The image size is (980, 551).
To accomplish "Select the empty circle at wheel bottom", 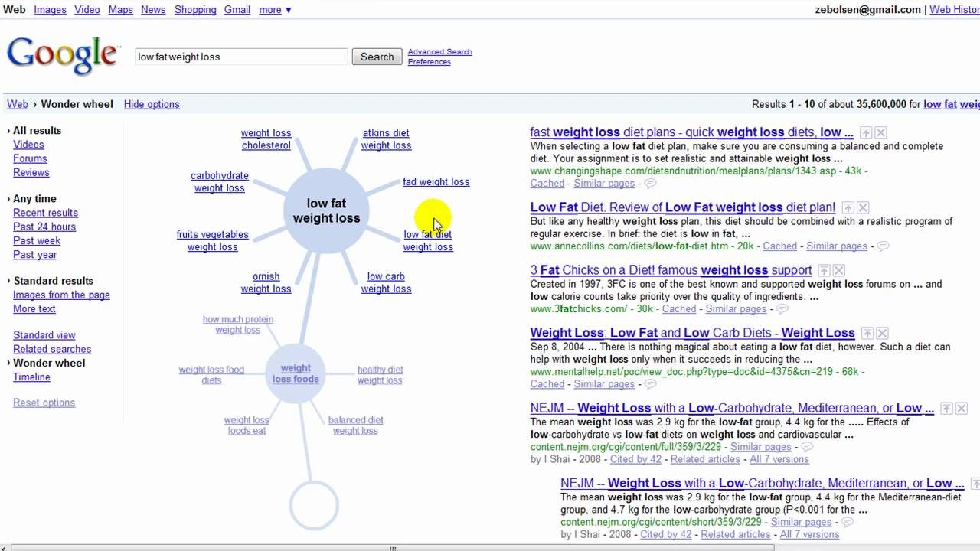I will point(314,505).
